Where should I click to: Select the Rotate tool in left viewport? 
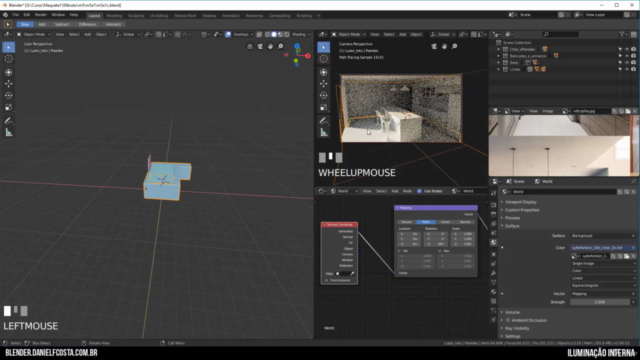click(9, 96)
